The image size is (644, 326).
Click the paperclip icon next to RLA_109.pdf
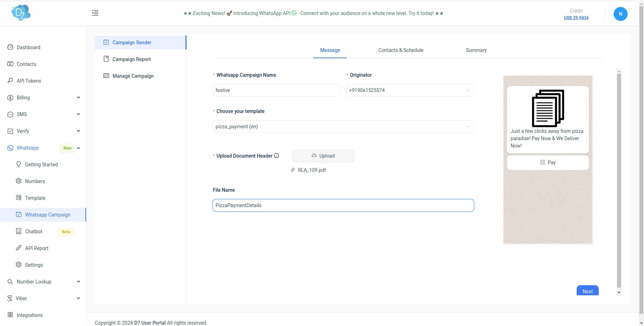click(x=293, y=170)
